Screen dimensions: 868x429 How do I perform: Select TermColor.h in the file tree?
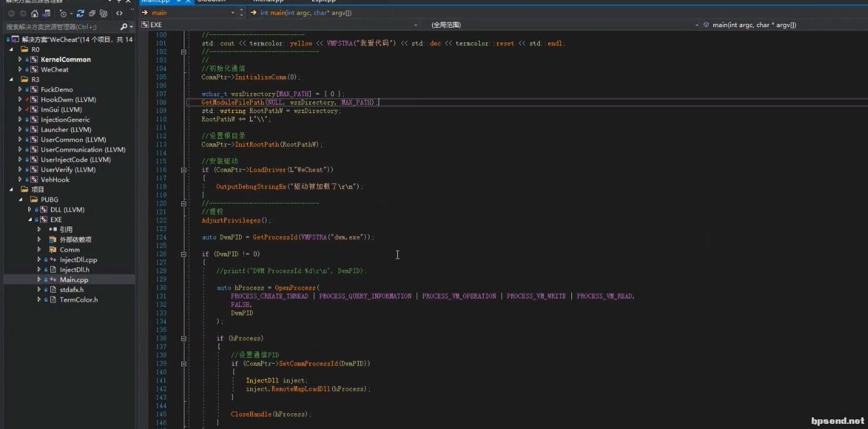(x=79, y=299)
